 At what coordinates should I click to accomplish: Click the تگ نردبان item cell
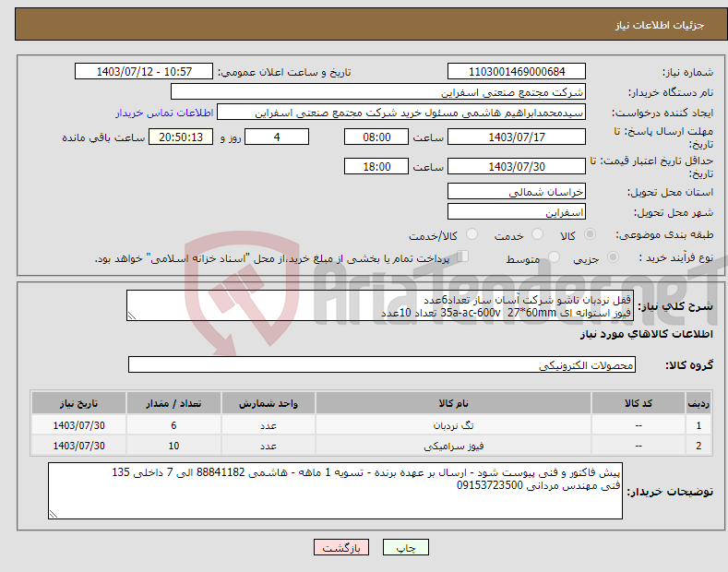click(x=453, y=425)
